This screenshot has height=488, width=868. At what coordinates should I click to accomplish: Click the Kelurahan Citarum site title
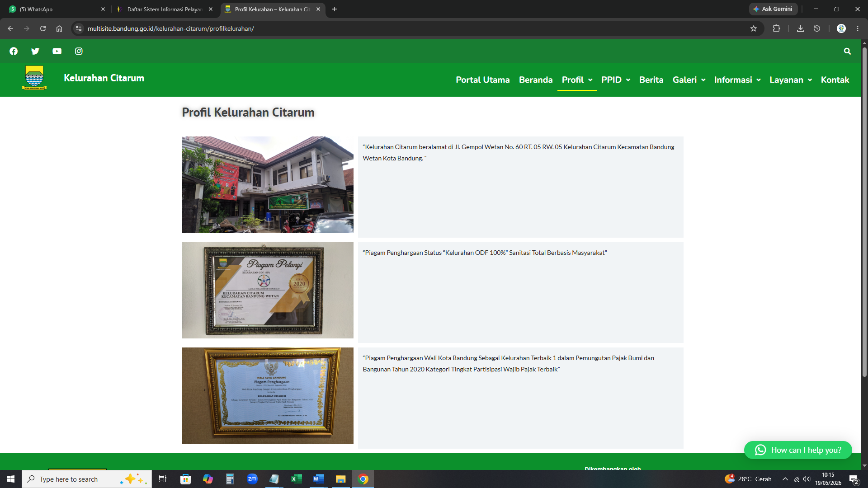coord(104,78)
